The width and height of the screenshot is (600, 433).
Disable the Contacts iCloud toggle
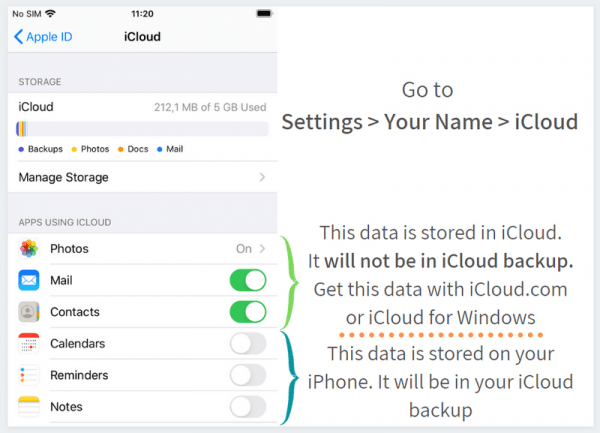click(x=248, y=312)
